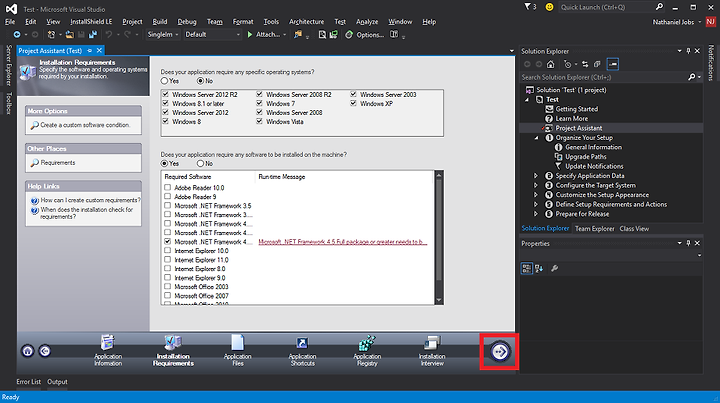Viewport: 720px width, 403px height.
Task: Click the Property Pages wrench icon
Action: click(555, 269)
